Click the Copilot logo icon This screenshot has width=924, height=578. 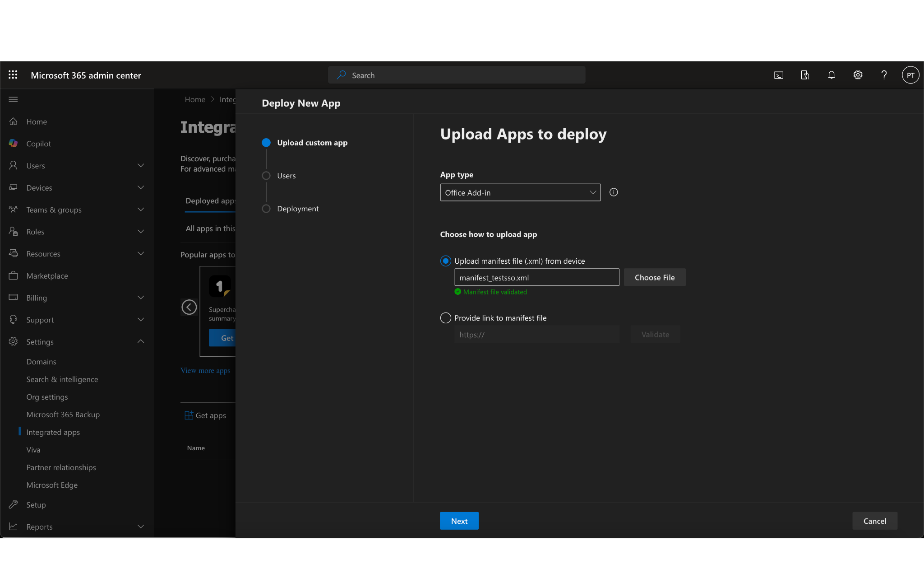pyautogui.click(x=14, y=144)
